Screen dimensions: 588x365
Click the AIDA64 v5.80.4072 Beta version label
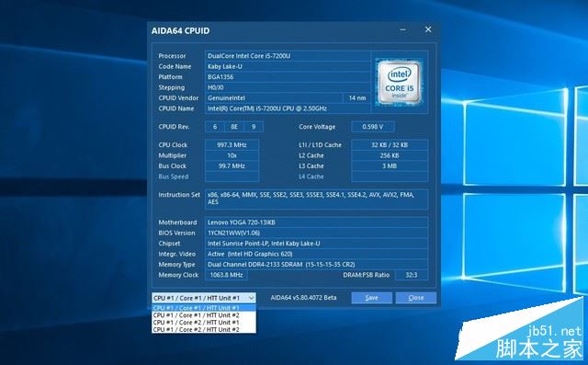click(303, 298)
